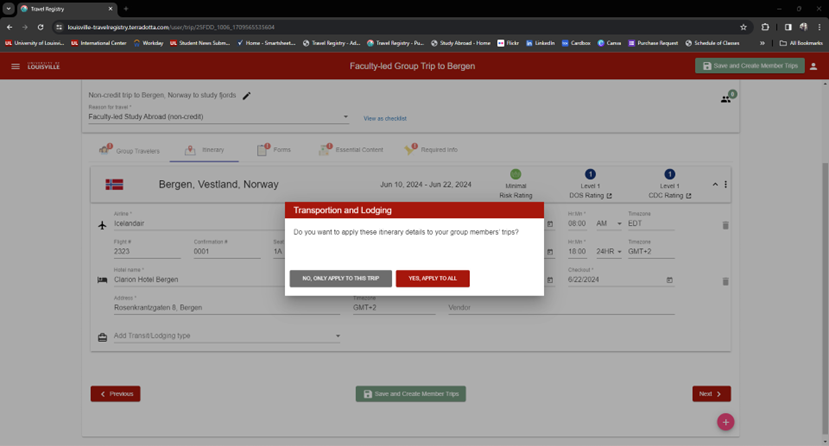Image resolution: width=829 pixels, height=446 pixels.
Task: Go back in the browser
Action: pyautogui.click(x=10, y=27)
